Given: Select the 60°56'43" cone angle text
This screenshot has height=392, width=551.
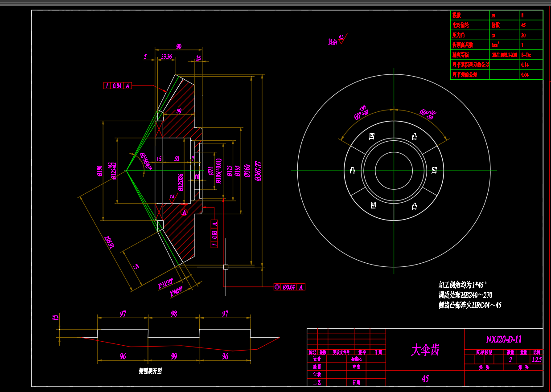Looking at the screenshot, I should tap(145, 162).
